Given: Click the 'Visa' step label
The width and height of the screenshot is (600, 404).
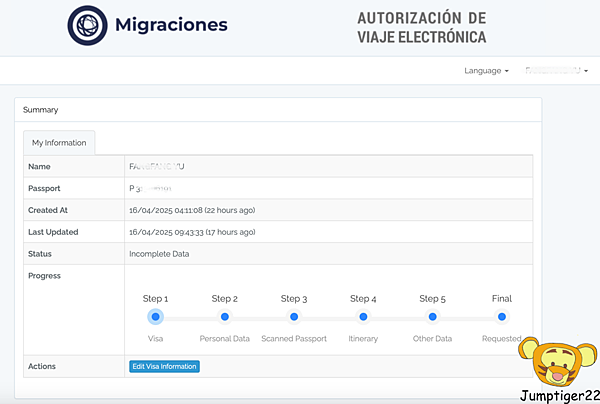Looking at the screenshot, I should point(155,339).
